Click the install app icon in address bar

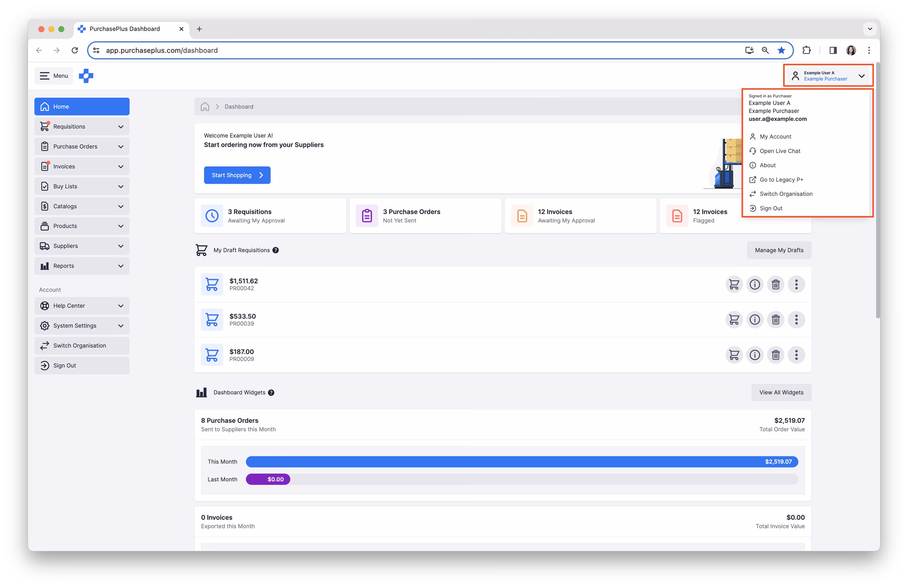coord(749,50)
